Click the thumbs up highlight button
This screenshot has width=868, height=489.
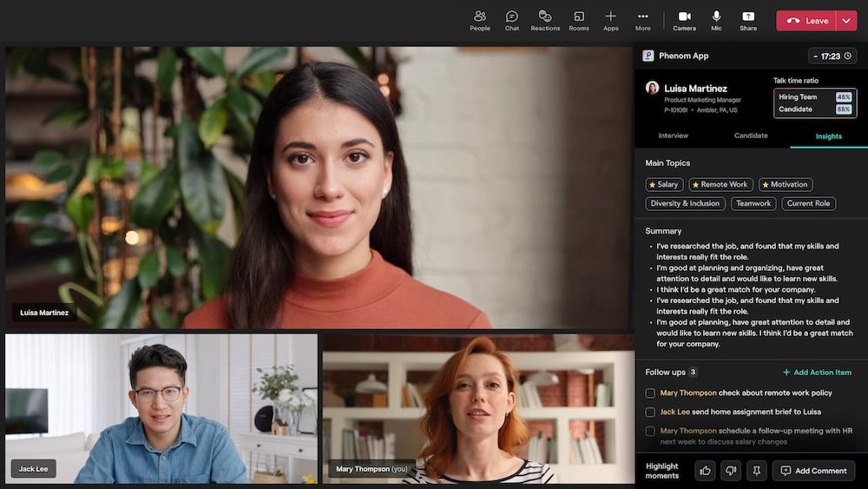click(x=705, y=471)
